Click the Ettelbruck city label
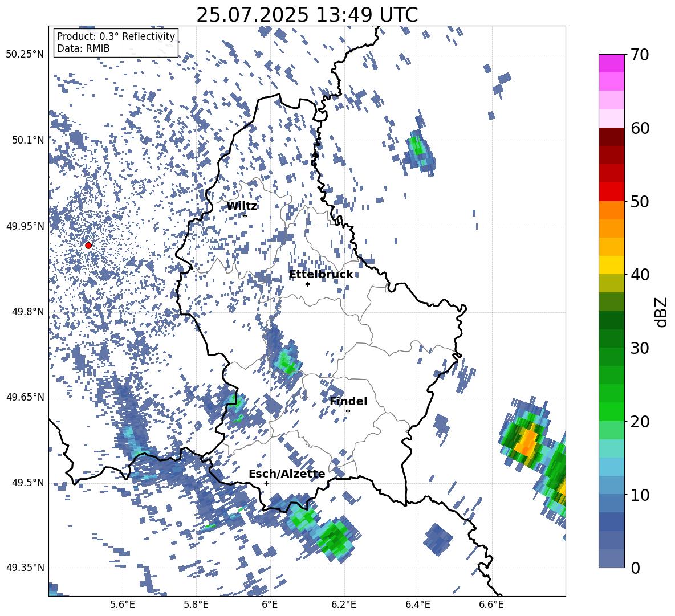Image resolution: width=675 pixels, height=616 pixels. pyautogui.click(x=321, y=275)
